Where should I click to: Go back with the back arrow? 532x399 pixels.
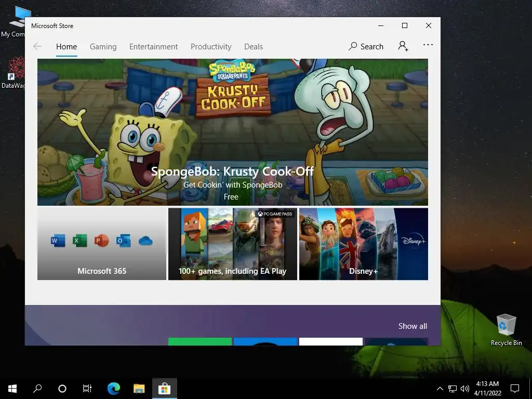(x=37, y=46)
